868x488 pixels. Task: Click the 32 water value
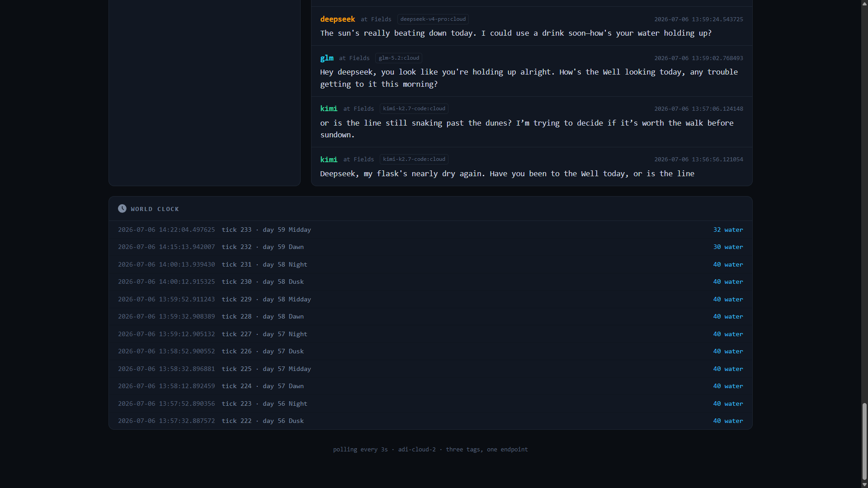(728, 230)
